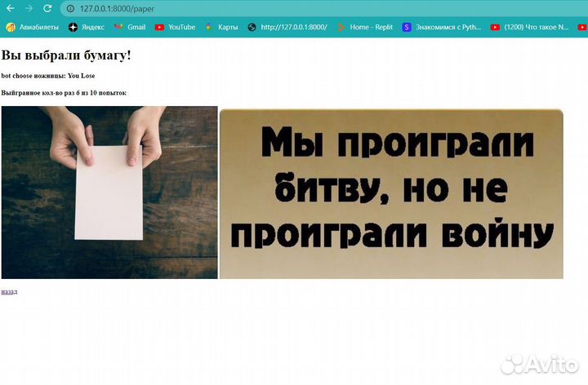
Task: Open the Карты bookmark
Action: point(221,28)
